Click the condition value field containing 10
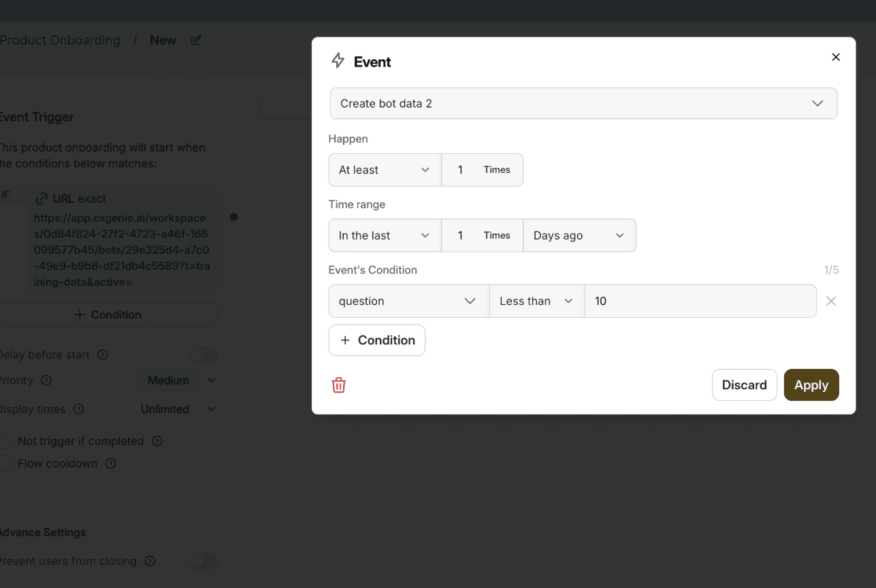The image size is (876, 588). point(700,301)
